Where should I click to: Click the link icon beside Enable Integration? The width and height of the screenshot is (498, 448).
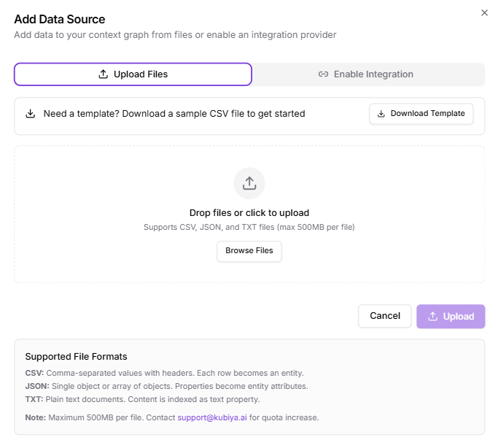(x=324, y=74)
